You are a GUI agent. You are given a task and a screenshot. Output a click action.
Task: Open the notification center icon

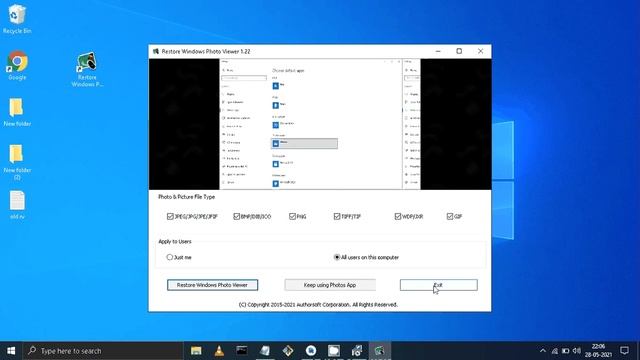click(x=624, y=351)
